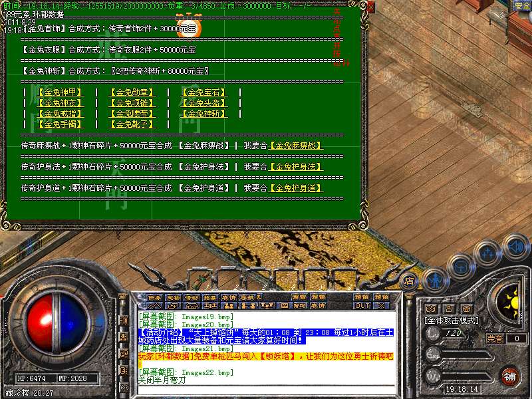Click the chat text input line

pyautogui.click(x=266, y=390)
